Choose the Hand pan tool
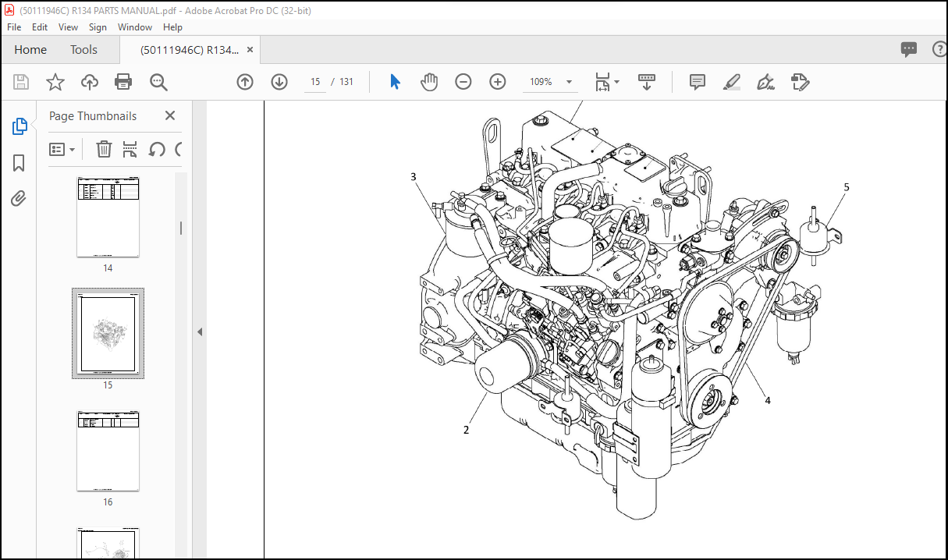948x560 pixels. pyautogui.click(x=429, y=82)
